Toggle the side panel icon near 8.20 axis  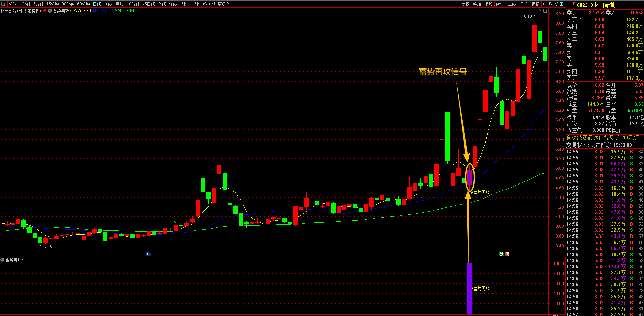click(545, 11)
